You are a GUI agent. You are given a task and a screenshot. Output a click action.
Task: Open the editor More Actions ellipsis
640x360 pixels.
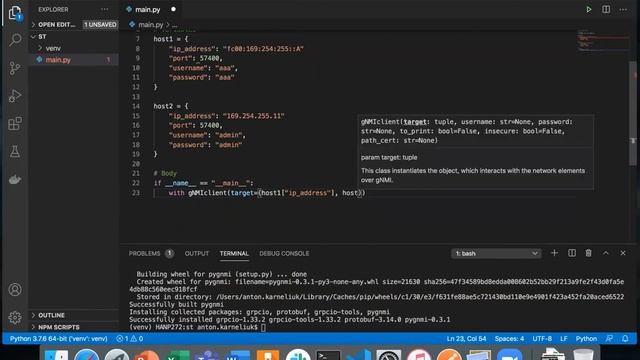click(x=623, y=9)
